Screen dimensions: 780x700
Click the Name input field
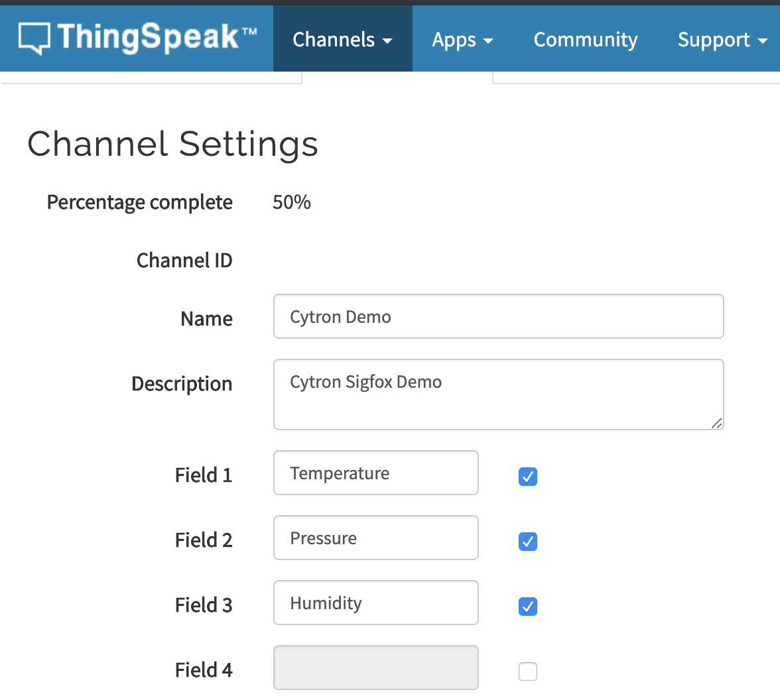coord(499,316)
